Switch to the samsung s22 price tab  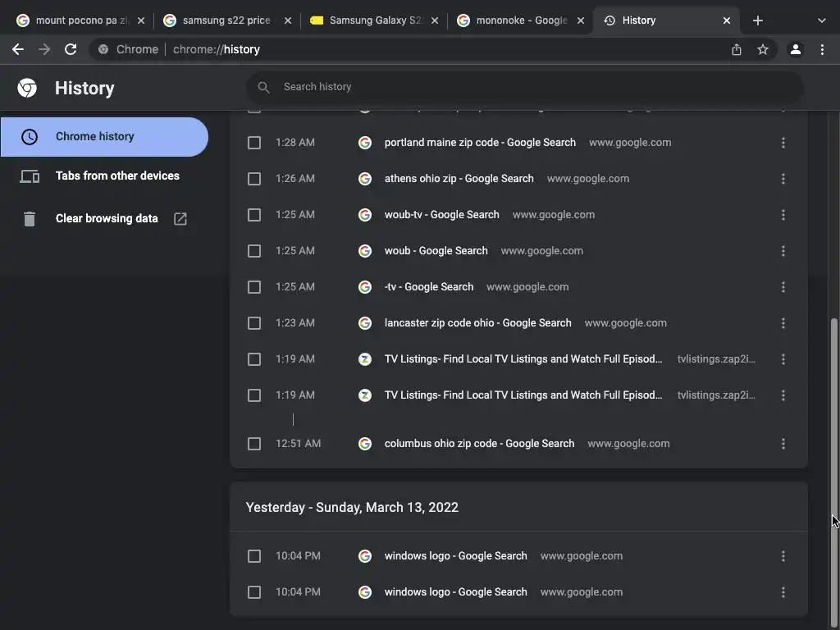pos(226,21)
